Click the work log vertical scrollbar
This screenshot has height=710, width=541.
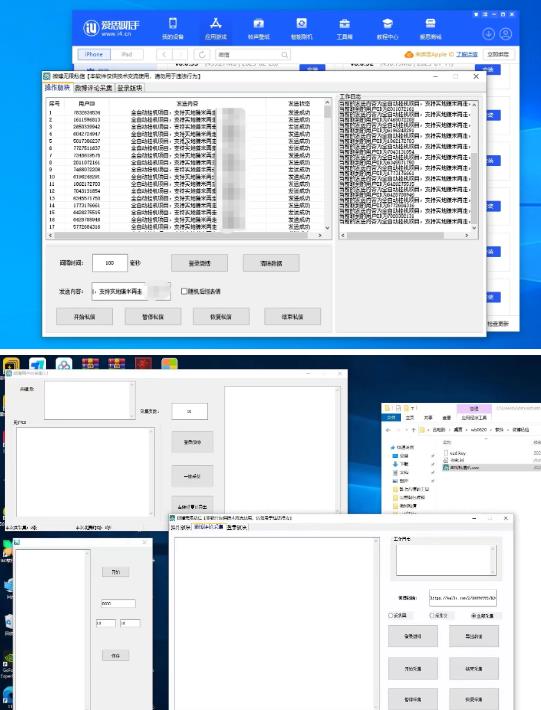click(474, 165)
